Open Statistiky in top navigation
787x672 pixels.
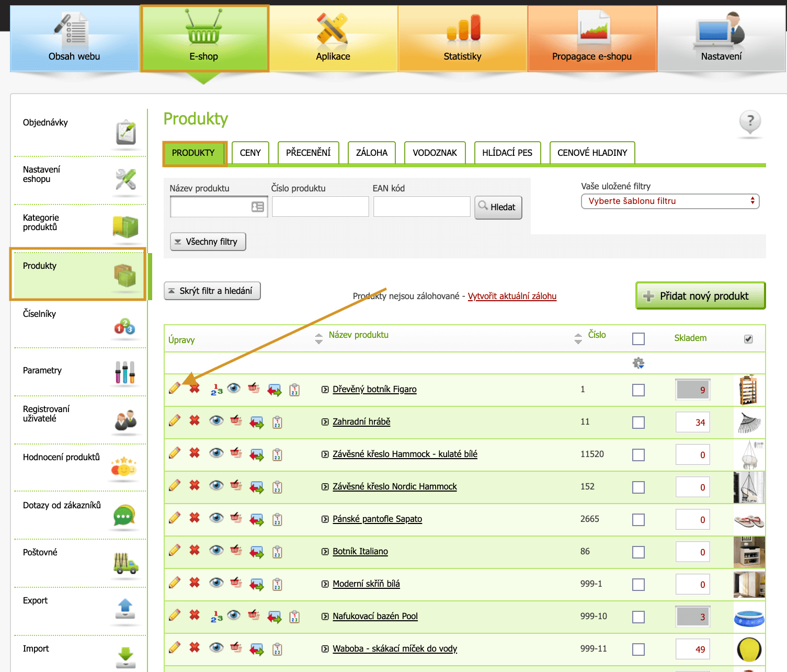[462, 38]
